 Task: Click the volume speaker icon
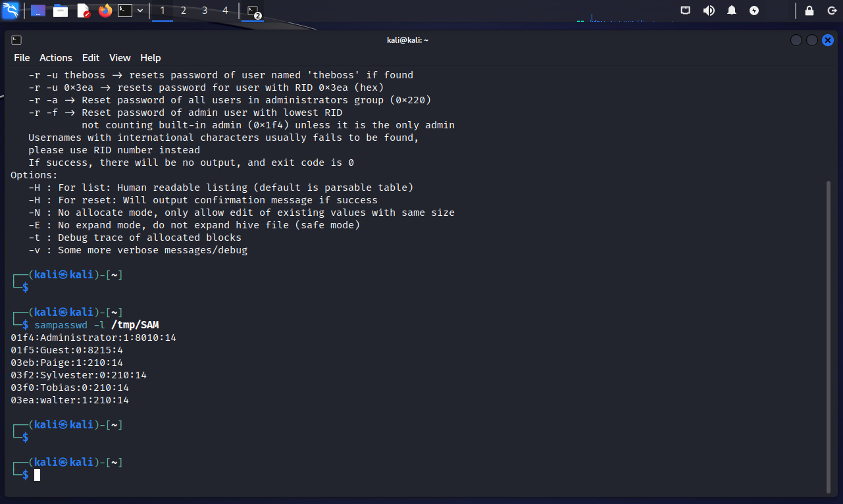tap(709, 11)
